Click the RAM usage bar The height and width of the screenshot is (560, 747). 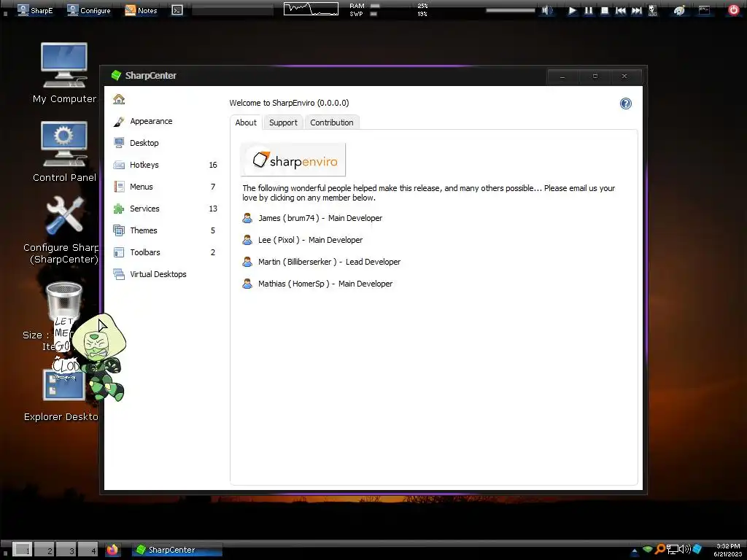point(375,6)
